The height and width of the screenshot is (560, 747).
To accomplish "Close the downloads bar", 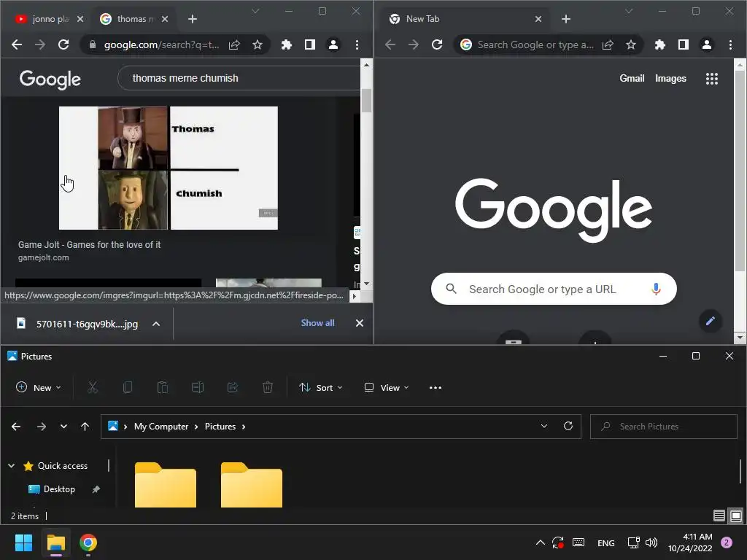I will (x=360, y=323).
